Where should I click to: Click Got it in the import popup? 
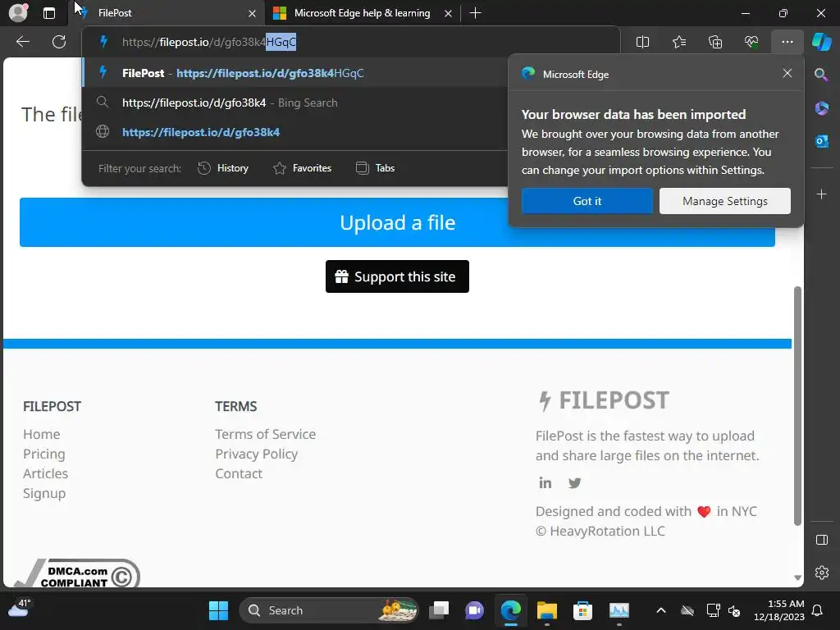[587, 201]
